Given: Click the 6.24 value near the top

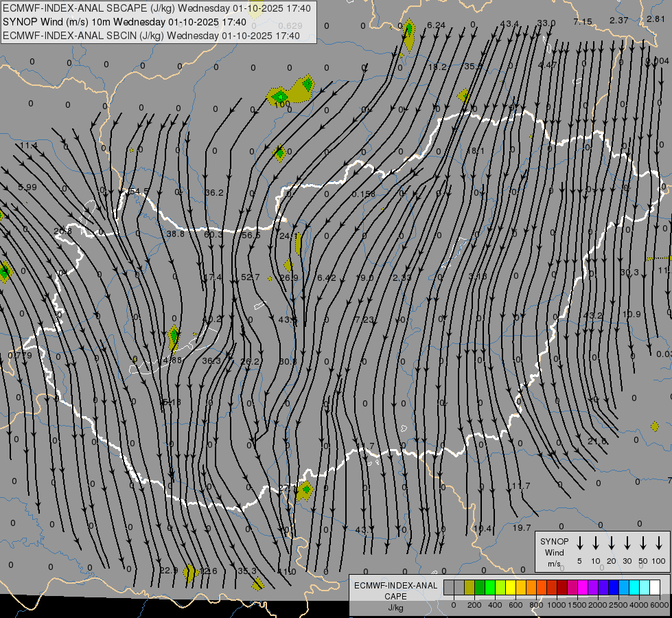Looking at the screenshot, I should 437,25.
